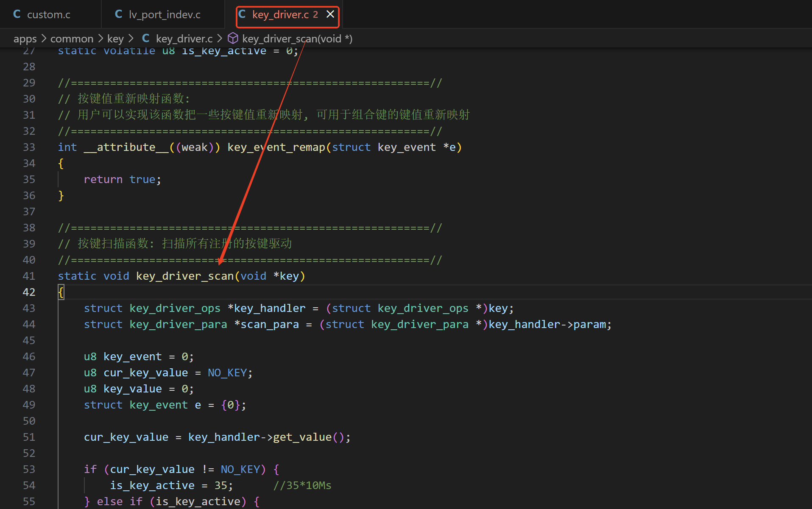Click the C file icon on key_driver.c tab
812x509 pixels.
[242, 14]
